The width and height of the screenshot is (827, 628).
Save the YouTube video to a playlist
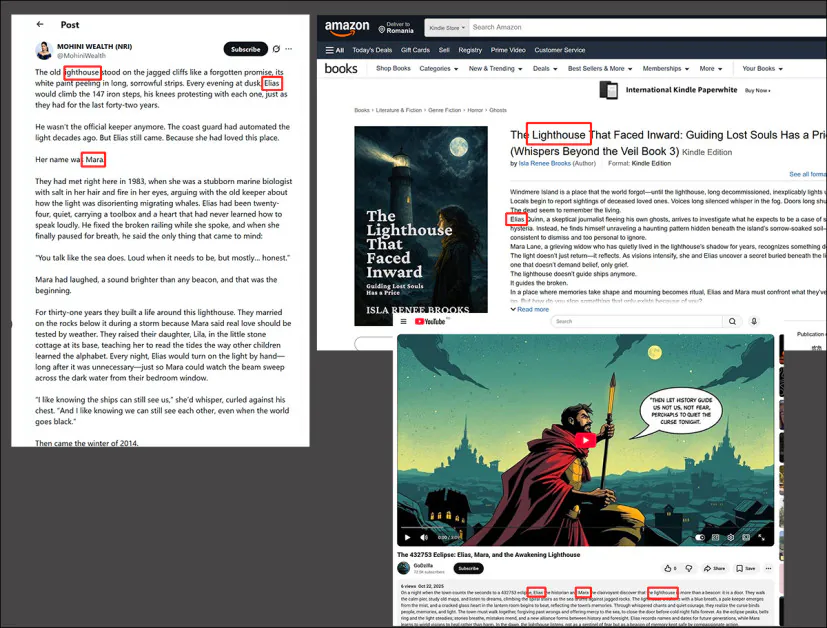[x=746, y=568]
